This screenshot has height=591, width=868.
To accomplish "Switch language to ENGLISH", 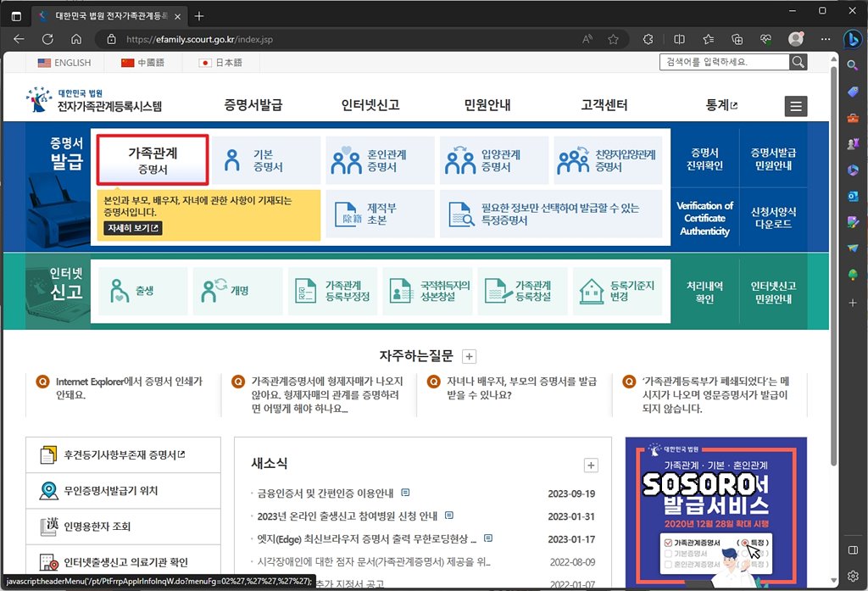I will coord(64,63).
